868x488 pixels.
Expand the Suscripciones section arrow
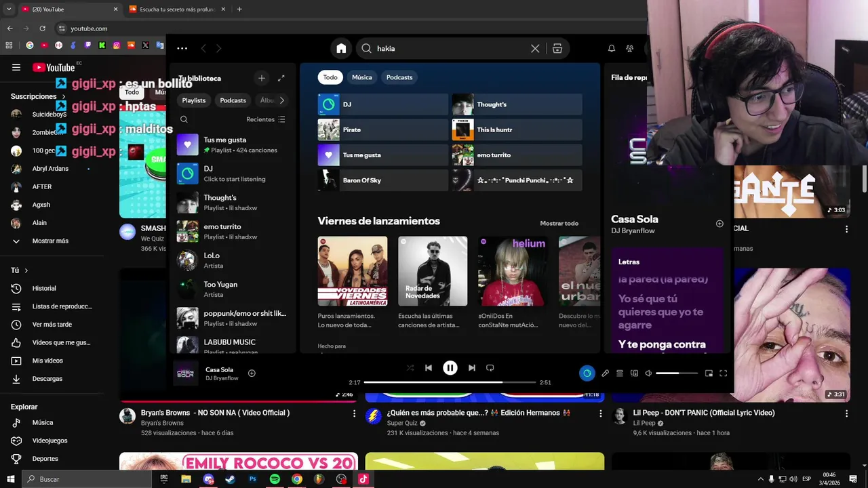point(64,97)
